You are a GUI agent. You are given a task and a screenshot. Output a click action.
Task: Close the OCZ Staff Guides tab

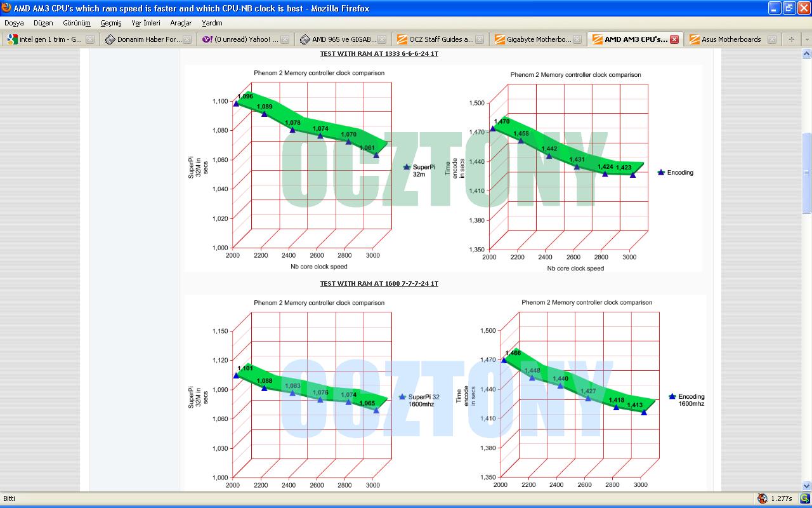(480, 39)
